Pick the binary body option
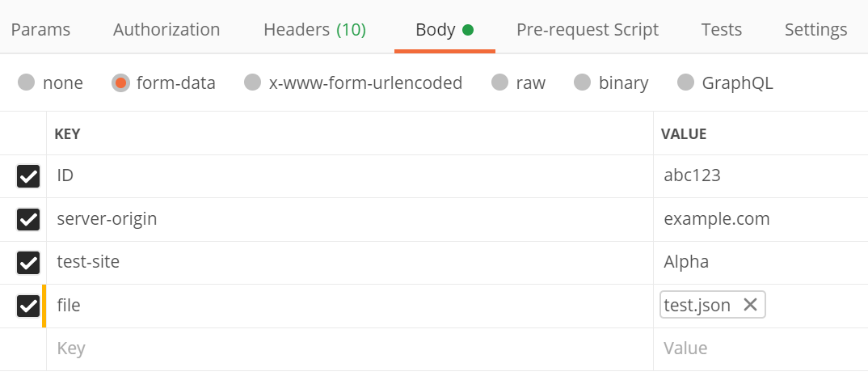Screen dimensions: 868x376 pyautogui.click(x=583, y=82)
